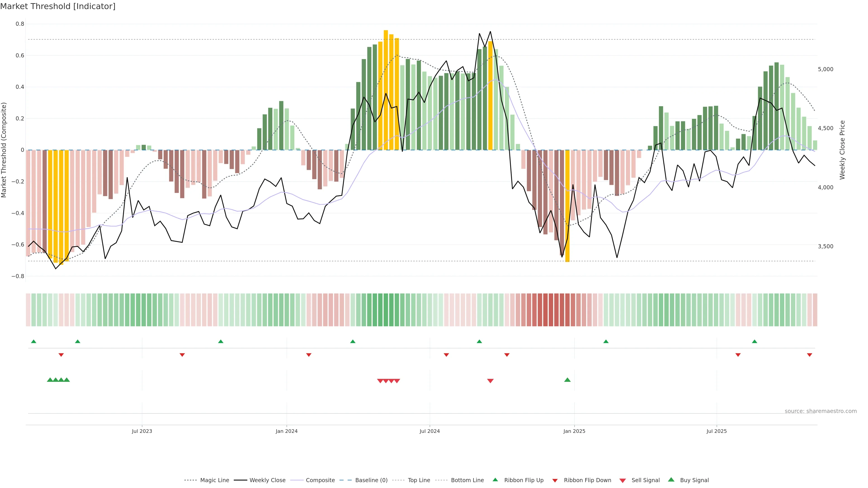Click the rightmost Ribbon Flip Down marker
The height and width of the screenshot is (488, 868).
pos(809,355)
